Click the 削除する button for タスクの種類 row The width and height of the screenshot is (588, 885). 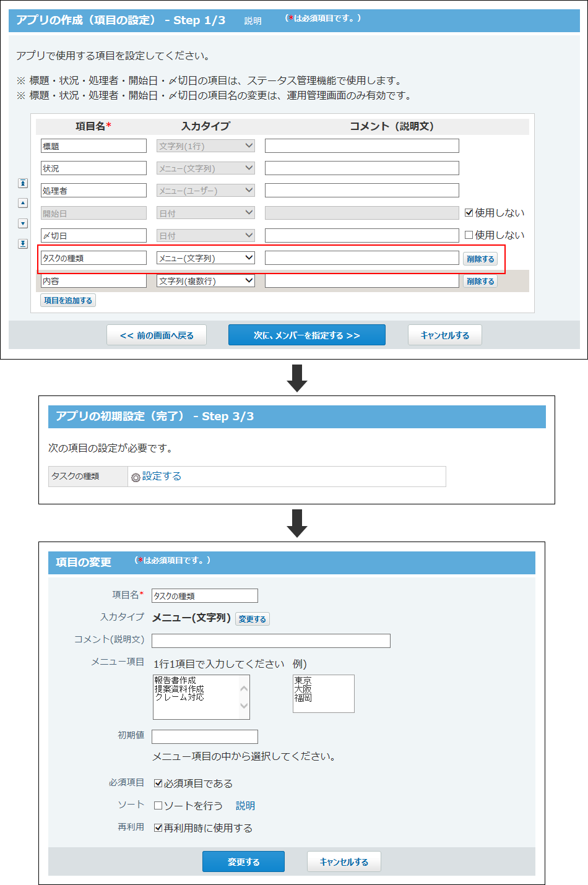click(x=480, y=259)
